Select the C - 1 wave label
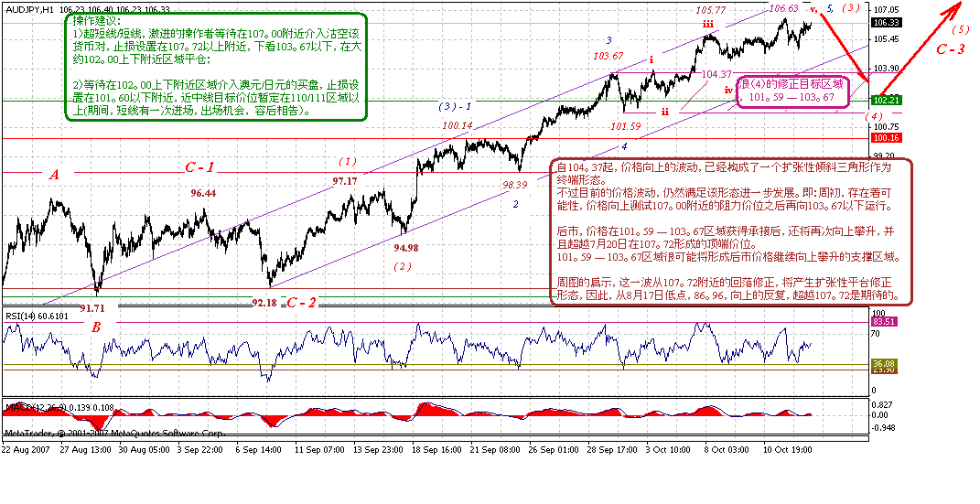This screenshot has width=980, height=504. click(x=199, y=167)
